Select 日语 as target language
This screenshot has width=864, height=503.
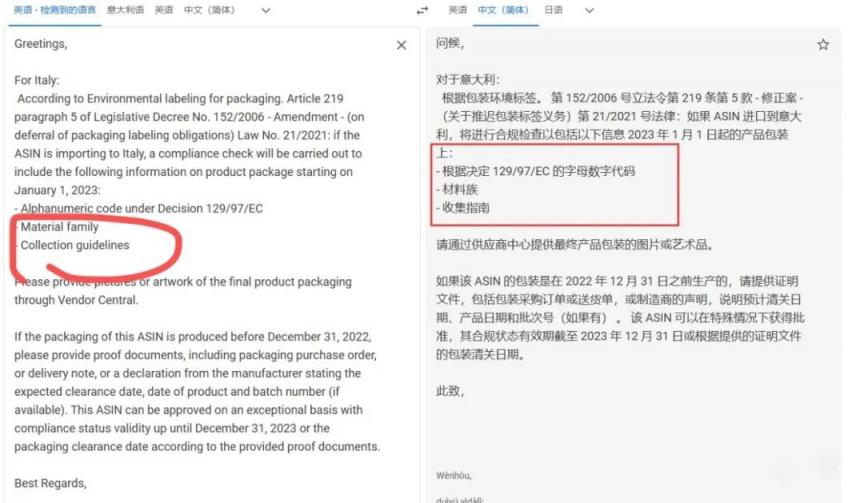[553, 10]
